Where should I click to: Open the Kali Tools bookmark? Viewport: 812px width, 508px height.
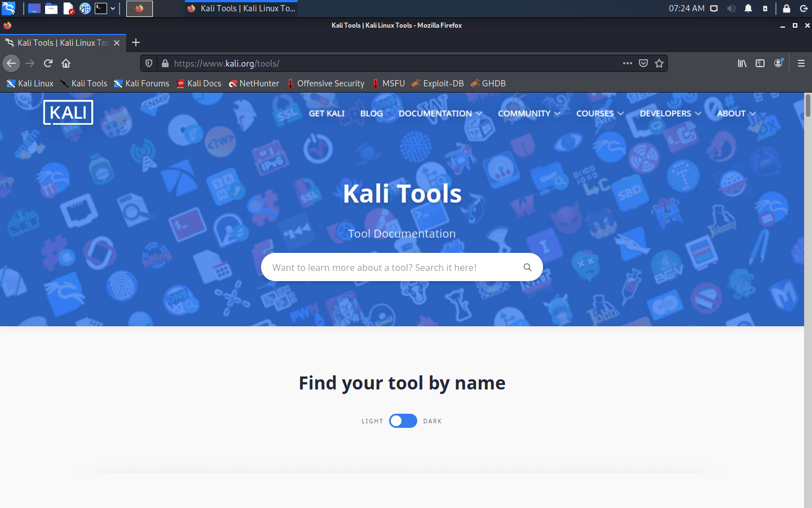[x=83, y=84]
